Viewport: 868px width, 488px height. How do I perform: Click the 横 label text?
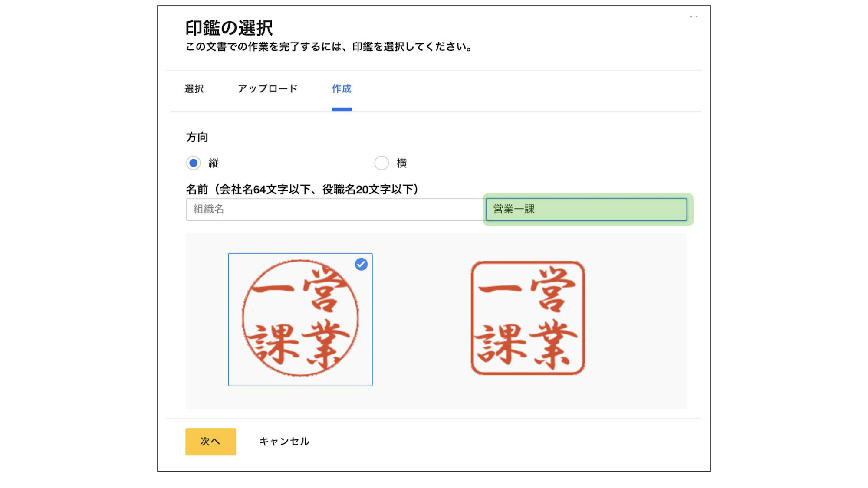coord(402,163)
